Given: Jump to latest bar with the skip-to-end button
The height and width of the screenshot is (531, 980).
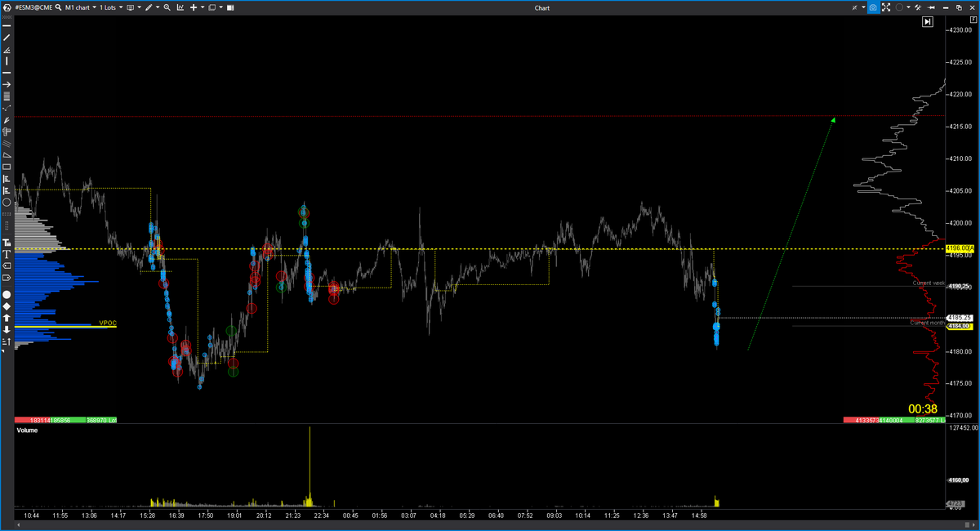Looking at the screenshot, I should tap(928, 22).
